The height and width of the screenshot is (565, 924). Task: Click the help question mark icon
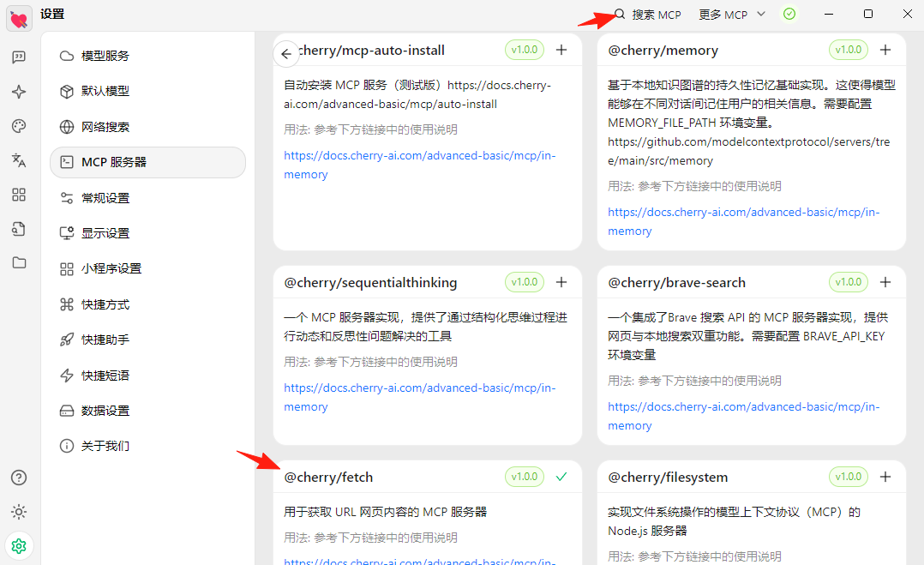19,478
